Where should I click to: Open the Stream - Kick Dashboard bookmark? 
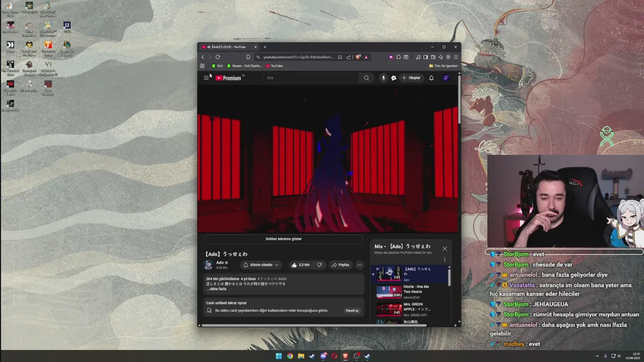tap(245, 66)
